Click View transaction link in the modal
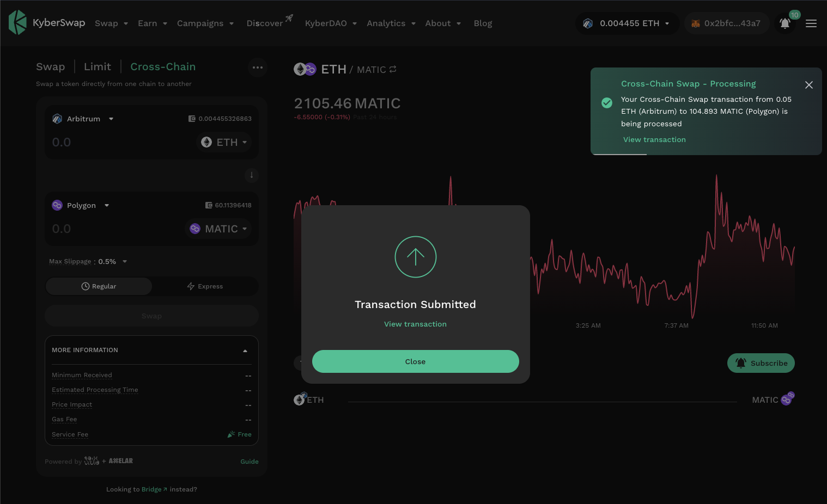Screen dimensions: 827x504 (415, 324)
